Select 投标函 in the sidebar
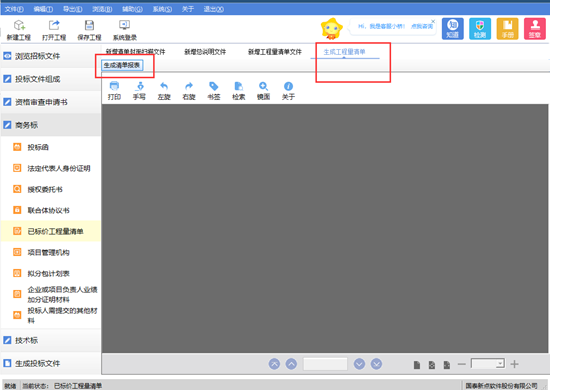Viewport: 576px width, 391px height. pyautogui.click(x=38, y=147)
